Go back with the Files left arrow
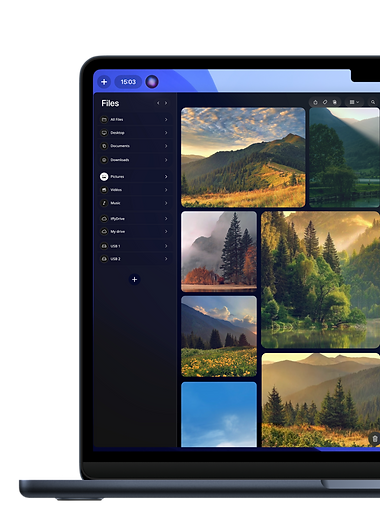380x532 pixels. [x=158, y=103]
